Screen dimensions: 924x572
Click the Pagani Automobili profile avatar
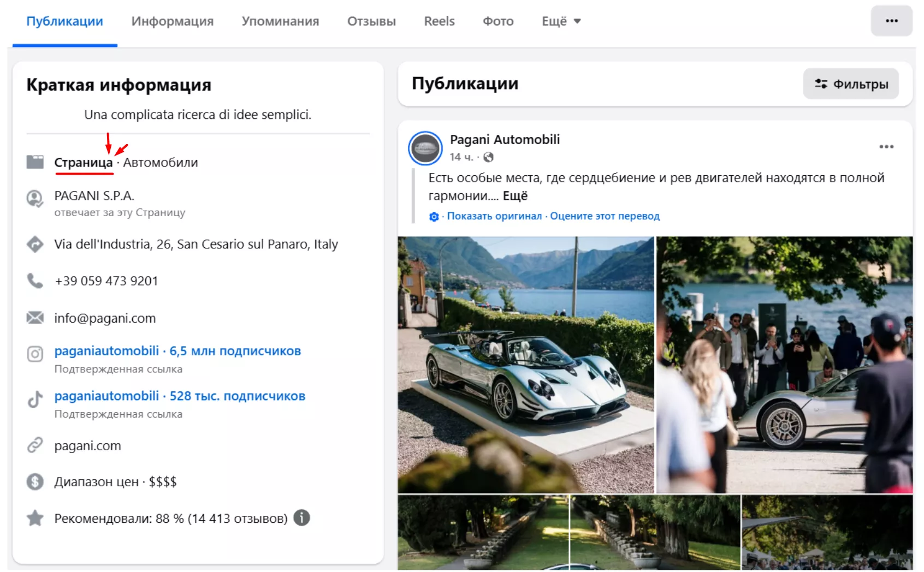pyautogui.click(x=425, y=148)
